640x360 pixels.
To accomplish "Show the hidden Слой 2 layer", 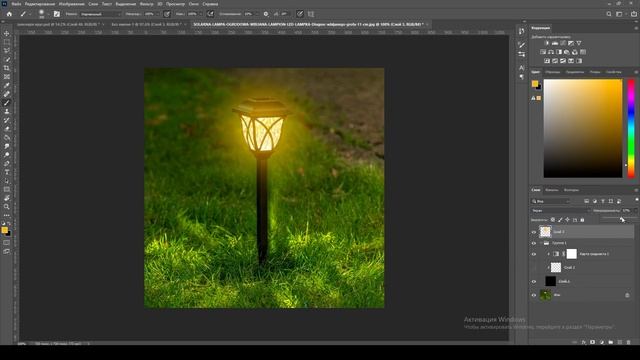I will pyautogui.click(x=533, y=268).
